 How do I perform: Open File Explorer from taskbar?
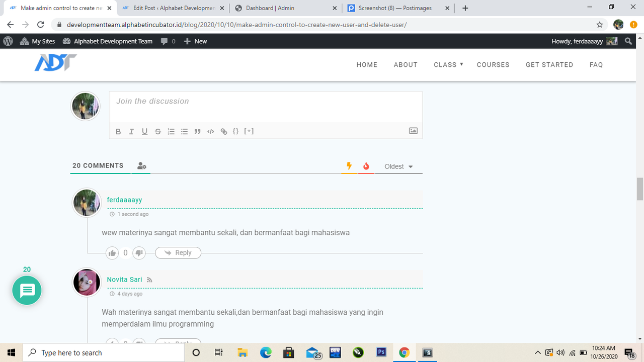[x=243, y=352]
